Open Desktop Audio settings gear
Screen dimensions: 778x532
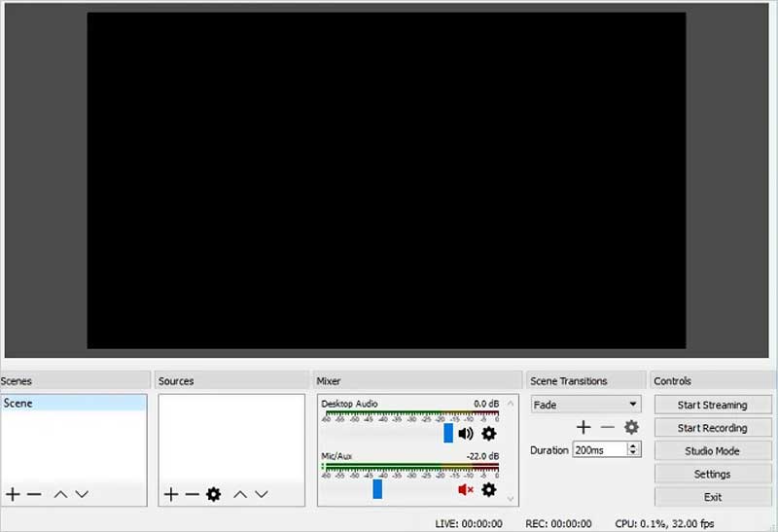click(488, 434)
